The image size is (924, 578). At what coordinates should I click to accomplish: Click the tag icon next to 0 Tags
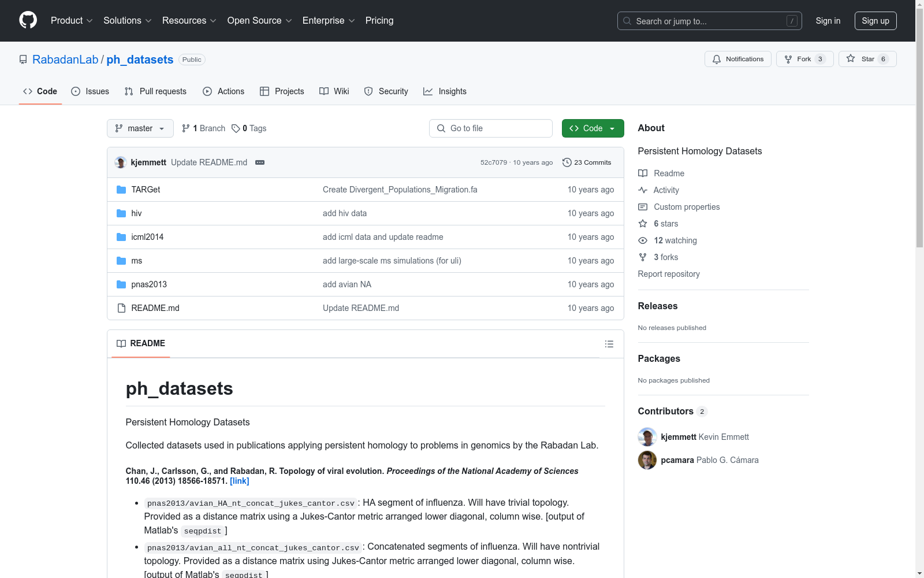click(x=236, y=128)
